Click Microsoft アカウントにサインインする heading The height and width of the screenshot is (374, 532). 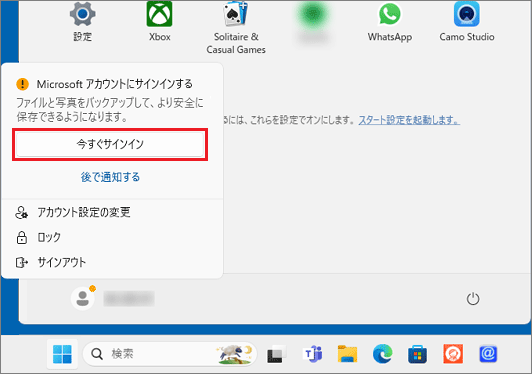click(115, 84)
